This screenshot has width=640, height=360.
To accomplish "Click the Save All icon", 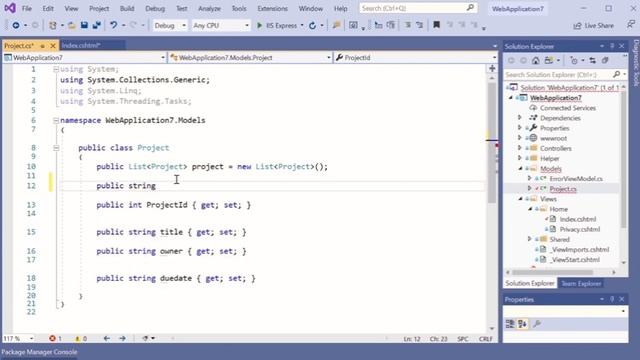I will coord(97,25).
